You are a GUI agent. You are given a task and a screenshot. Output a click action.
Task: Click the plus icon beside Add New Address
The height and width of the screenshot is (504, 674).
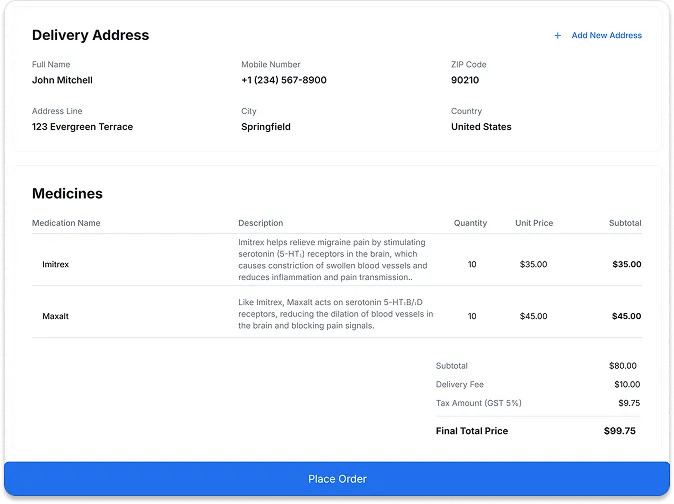click(x=558, y=36)
